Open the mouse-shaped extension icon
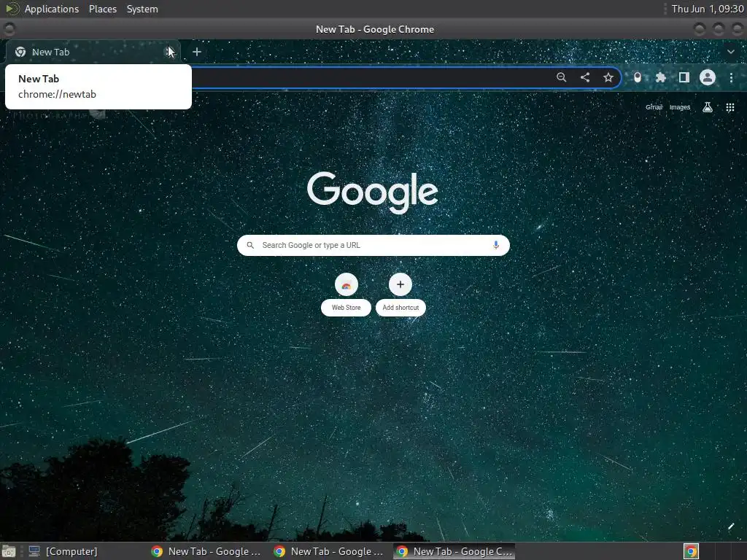The image size is (747, 560). [x=638, y=77]
